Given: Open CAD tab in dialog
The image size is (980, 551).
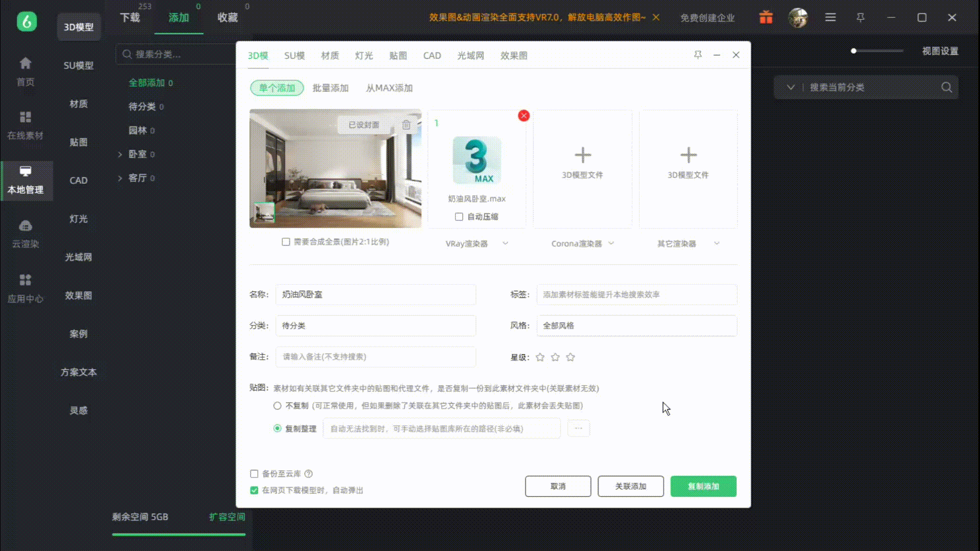Looking at the screenshot, I should (432, 56).
